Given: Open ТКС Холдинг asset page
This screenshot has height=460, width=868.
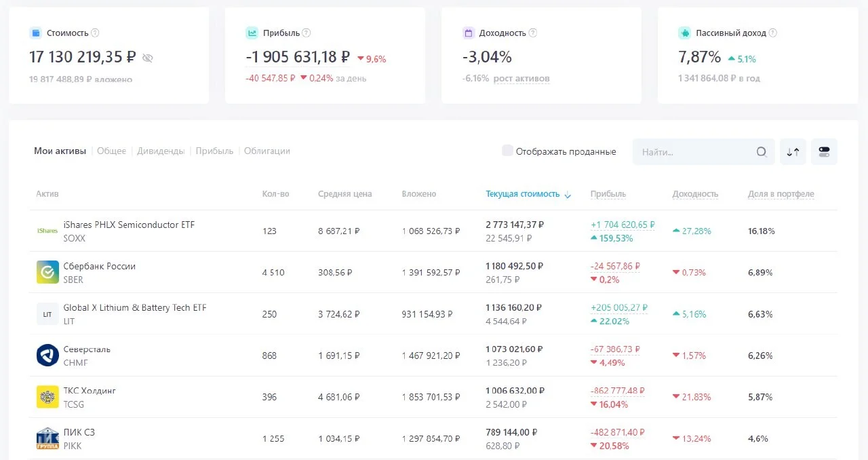Looking at the screenshot, I should (90, 391).
